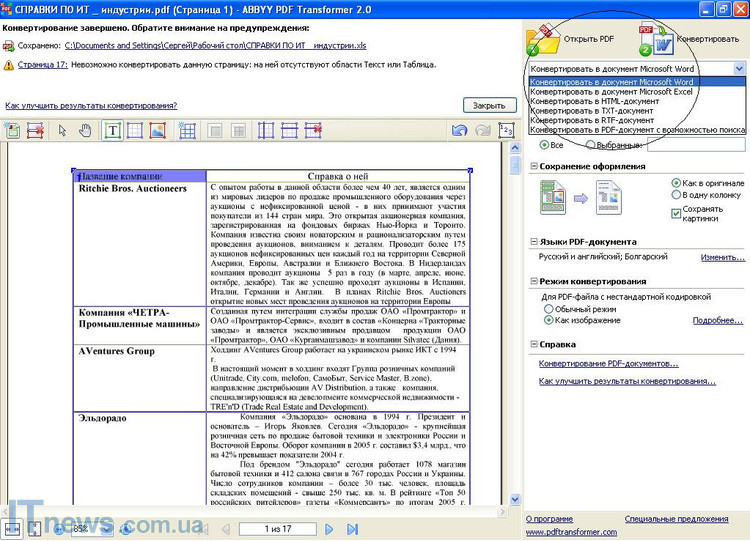This screenshot has height=541, width=750.
Task: Click the vertical scrollbar up arrow
Action: [515, 147]
